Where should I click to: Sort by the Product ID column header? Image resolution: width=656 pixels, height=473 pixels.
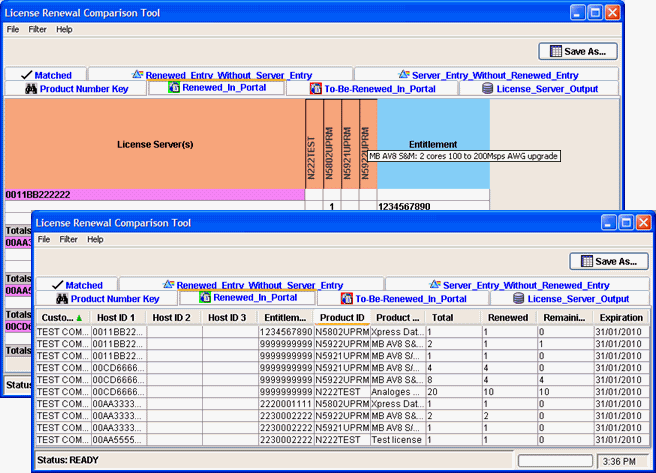coord(342,318)
